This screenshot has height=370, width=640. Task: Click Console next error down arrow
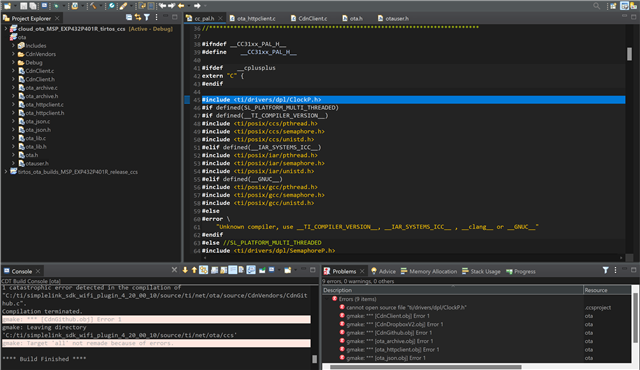pos(185,270)
